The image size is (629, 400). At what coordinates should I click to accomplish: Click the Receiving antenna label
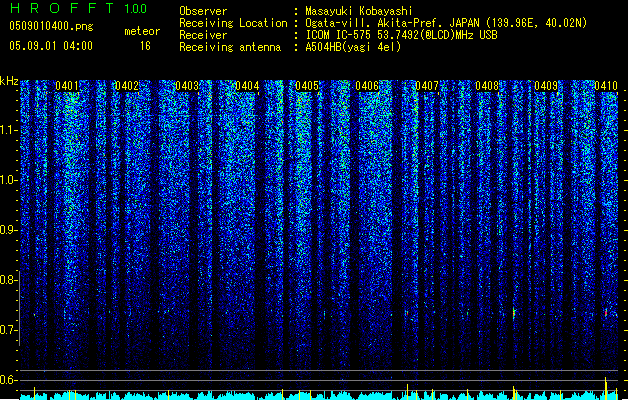pyautogui.click(x=230, y=47)
